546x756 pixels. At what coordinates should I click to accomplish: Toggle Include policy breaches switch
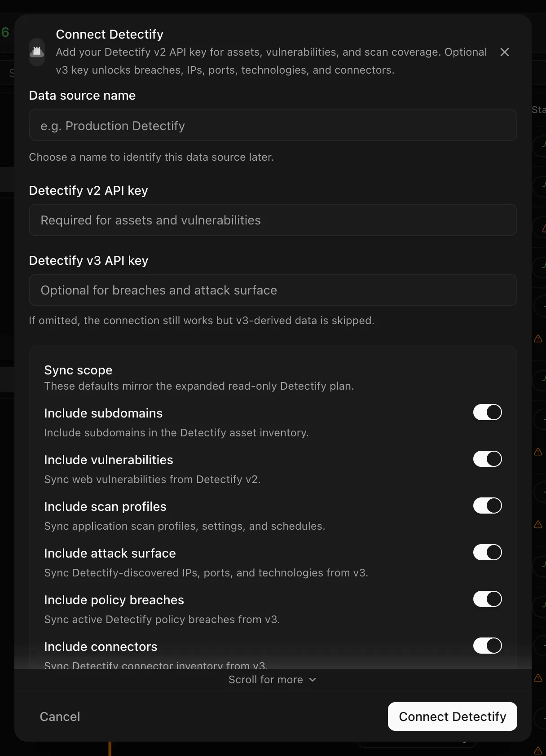click(x=487, y=599)
